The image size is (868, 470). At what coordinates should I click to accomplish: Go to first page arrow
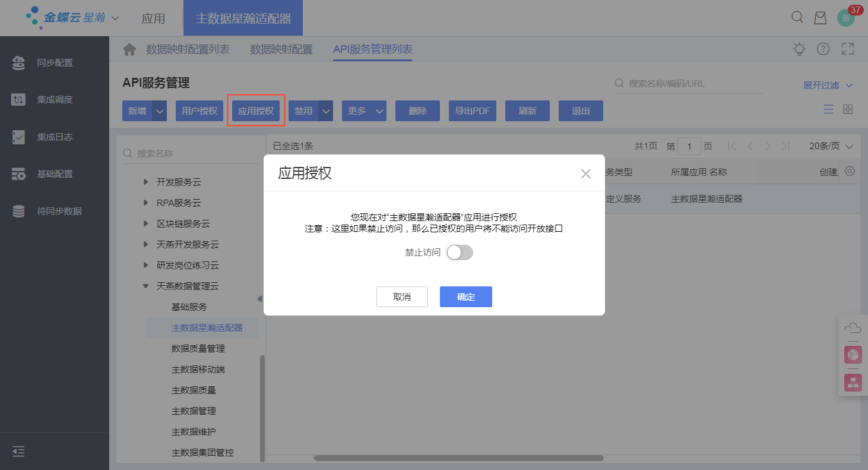click(732, 146)
